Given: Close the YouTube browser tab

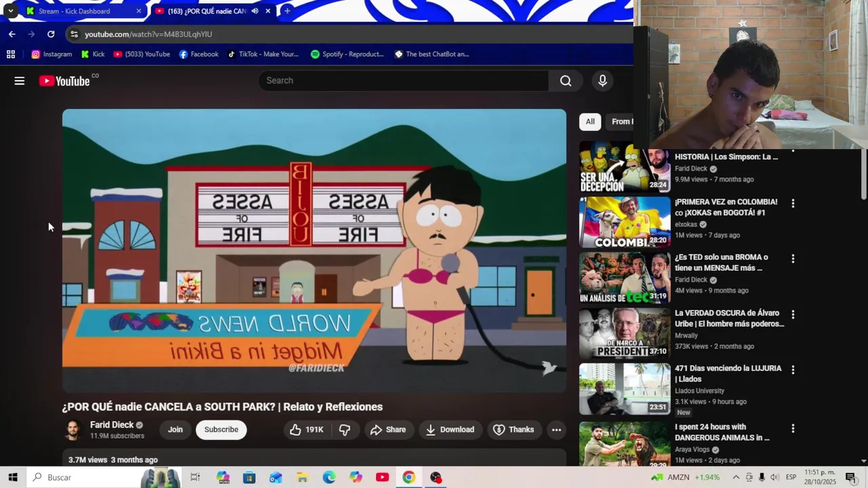Looking at the screenshot, I should pyautogui.click(x=268, y=11).
